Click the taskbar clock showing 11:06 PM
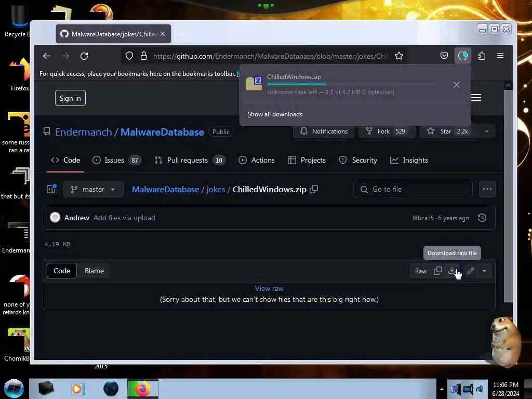 tap(505, 389)
